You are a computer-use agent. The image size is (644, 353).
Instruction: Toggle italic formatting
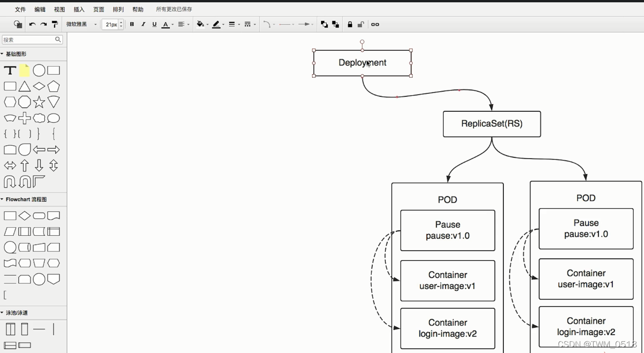click(143, 24)
